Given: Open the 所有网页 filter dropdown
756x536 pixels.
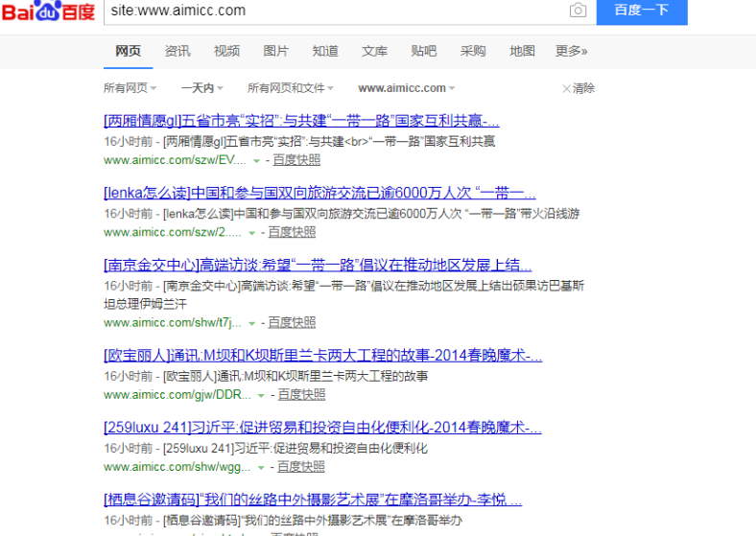Looking at the screenshot, I should (x=130, y=87).
